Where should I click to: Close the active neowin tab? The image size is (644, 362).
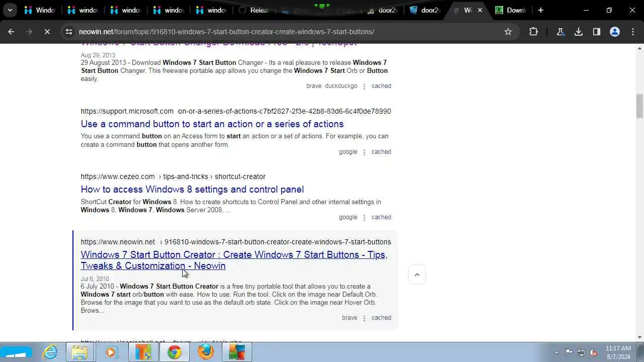coord(480,10)
